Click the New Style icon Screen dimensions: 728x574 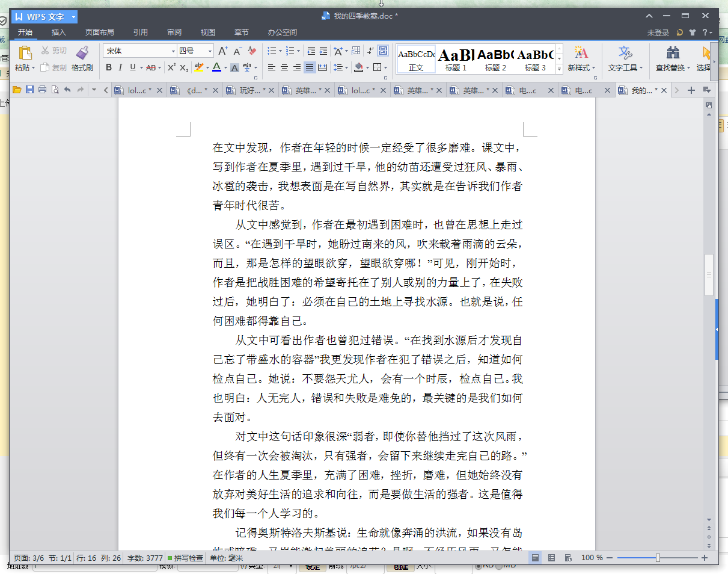pyautogui.click(x=581, y=52)
